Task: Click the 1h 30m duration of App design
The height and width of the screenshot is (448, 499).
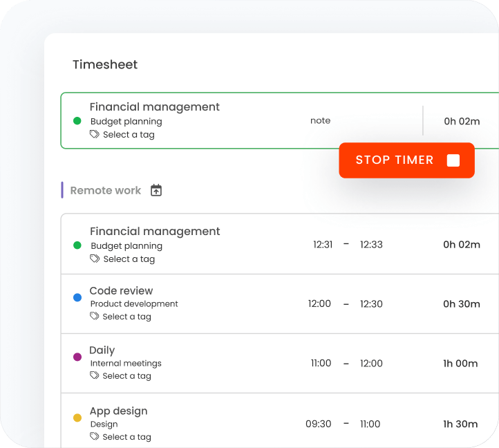Action: point(461,424)
